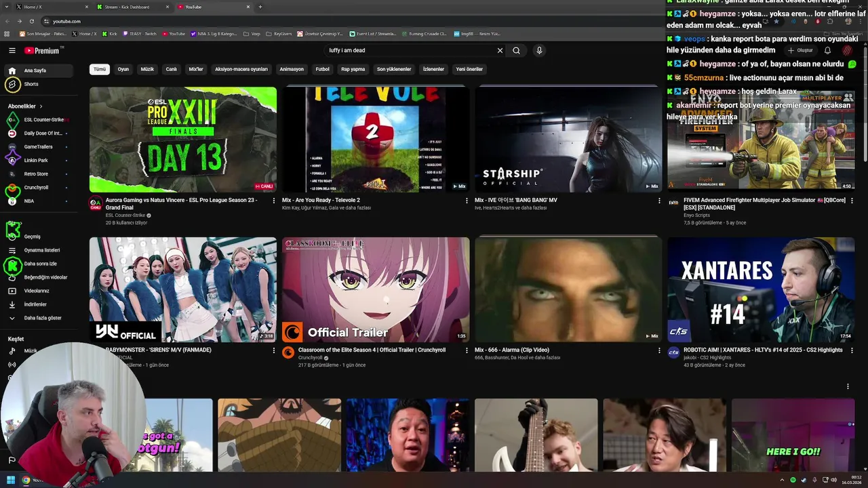Go to YouTube Premium home logo
868x488 pixels.
point(42,51)
